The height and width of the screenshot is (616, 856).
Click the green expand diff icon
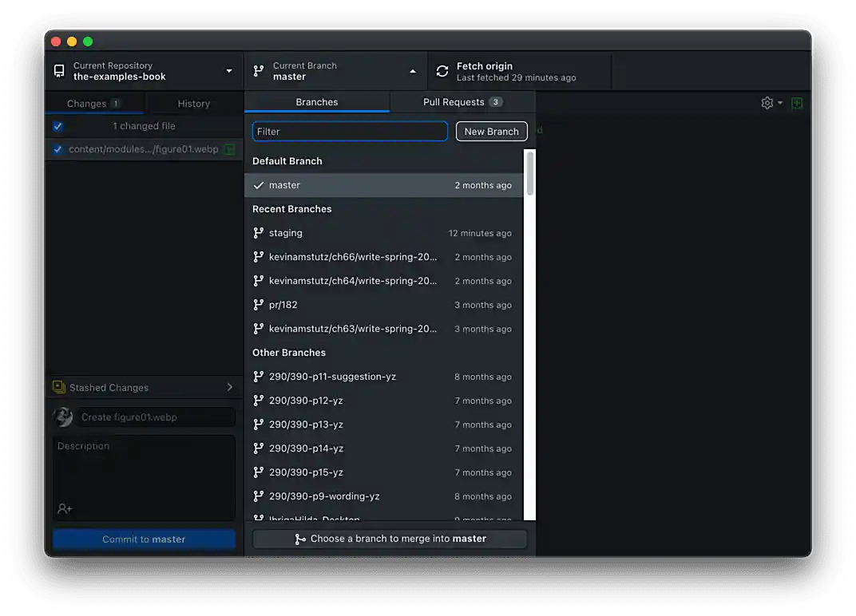(x=796, y=103)
